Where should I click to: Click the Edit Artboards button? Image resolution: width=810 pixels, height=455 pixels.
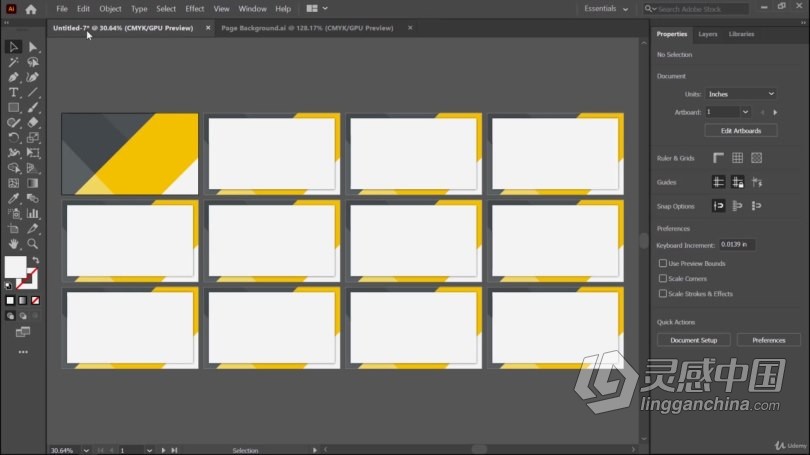click(x=741, y=131)
